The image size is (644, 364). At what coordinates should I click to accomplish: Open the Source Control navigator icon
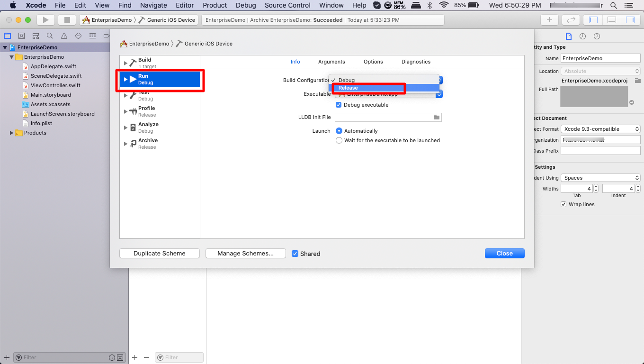click(x=21, y=36)
